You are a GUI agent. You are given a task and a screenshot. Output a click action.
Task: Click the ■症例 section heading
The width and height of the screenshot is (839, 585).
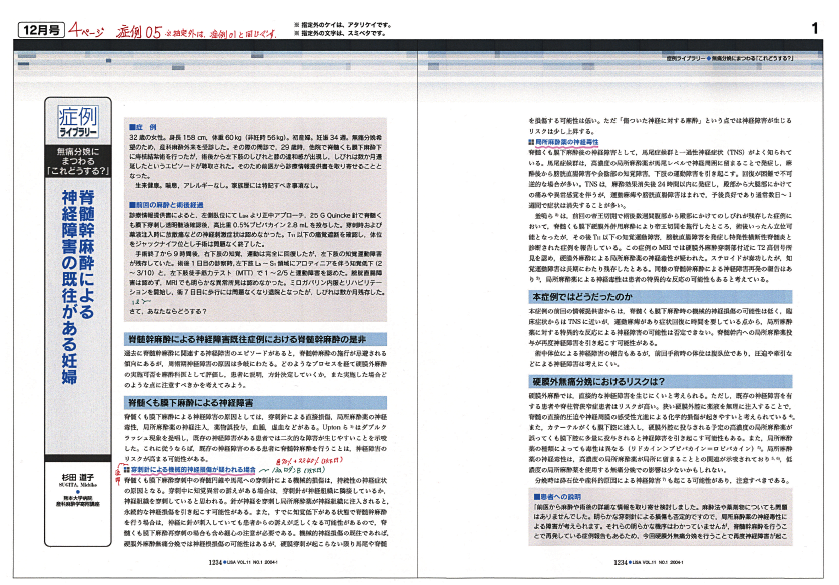[x=145, y=127]
